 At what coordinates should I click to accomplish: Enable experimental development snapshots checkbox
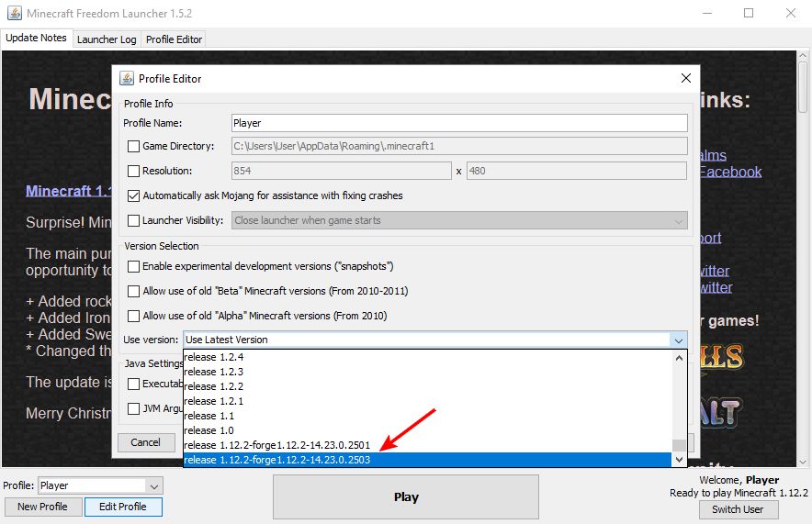pyautogui.click(x=134, y=266)
